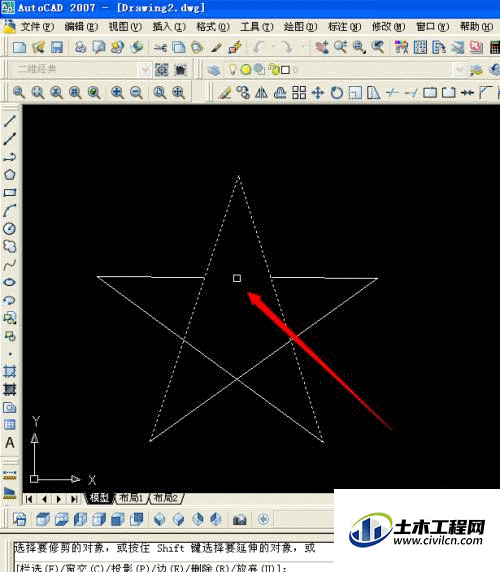Jump to last layout tab arrow

pos(74,499)
